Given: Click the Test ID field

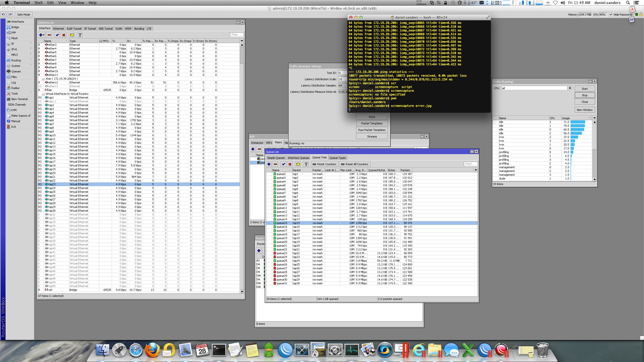Looking at the screenshot, I should pos(342,73).
